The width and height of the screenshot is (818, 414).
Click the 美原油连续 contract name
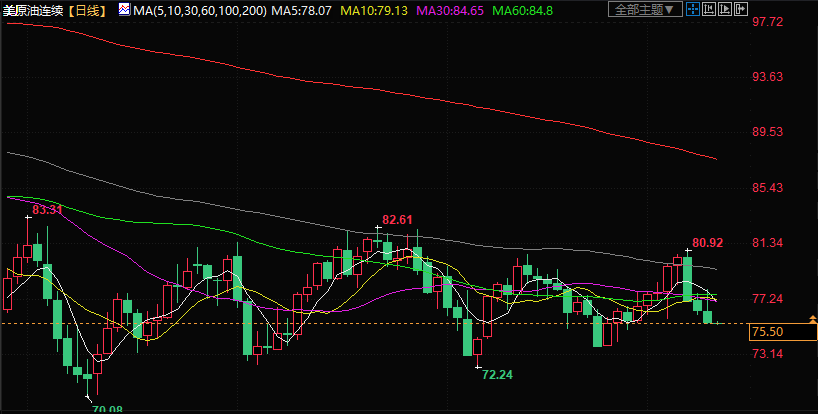click(33, 9)
